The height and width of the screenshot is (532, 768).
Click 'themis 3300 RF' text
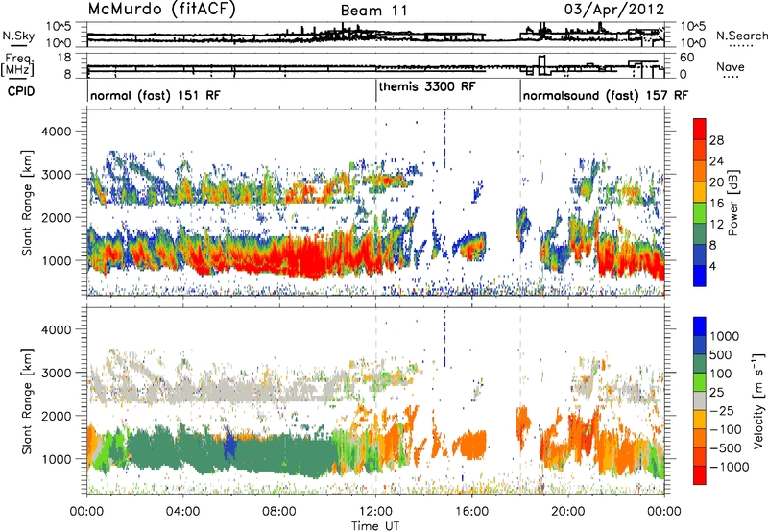[426, 86]
